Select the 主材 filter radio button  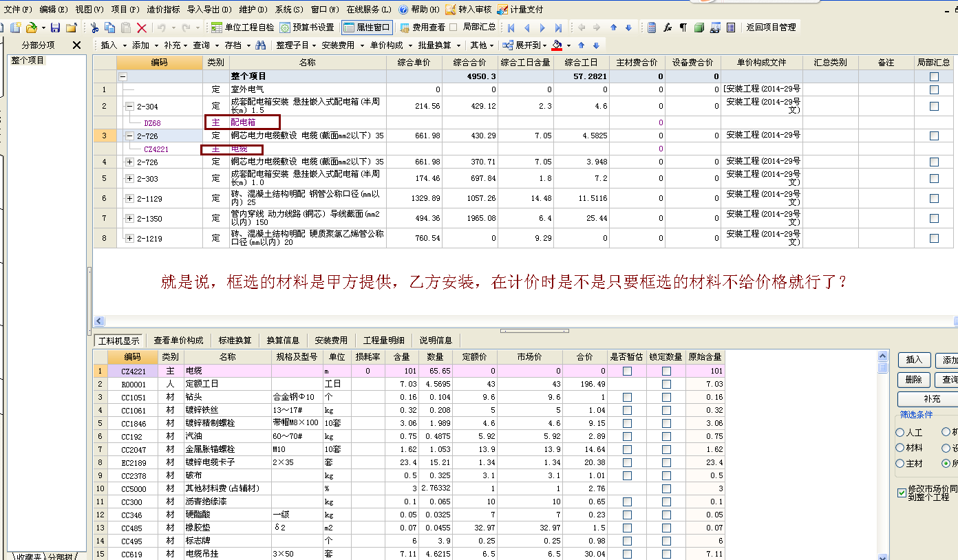pyautogui.click(x=900, y=464)
